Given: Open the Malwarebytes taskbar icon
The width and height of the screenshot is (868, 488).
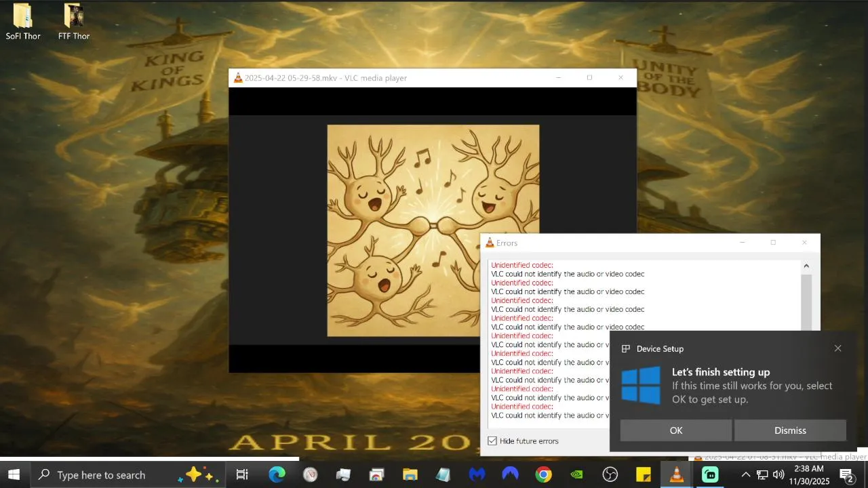Looking at the screenshot, I should pyautogui.click(x=477, y=475).
